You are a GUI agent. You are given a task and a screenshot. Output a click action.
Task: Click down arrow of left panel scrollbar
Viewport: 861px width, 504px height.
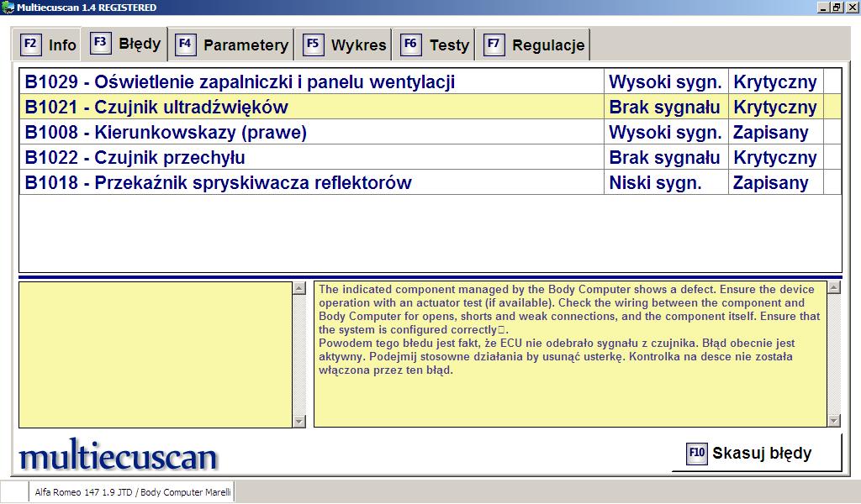pos(299,421)
